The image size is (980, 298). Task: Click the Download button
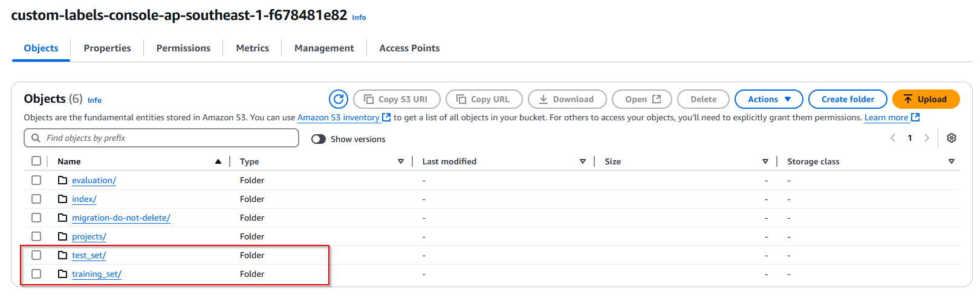point(567,99)
